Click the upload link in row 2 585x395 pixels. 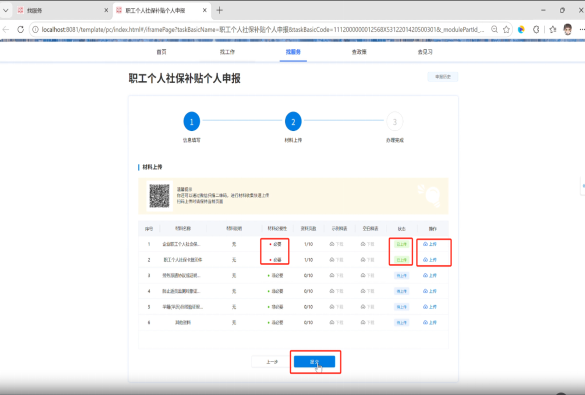tap(430, 260)
